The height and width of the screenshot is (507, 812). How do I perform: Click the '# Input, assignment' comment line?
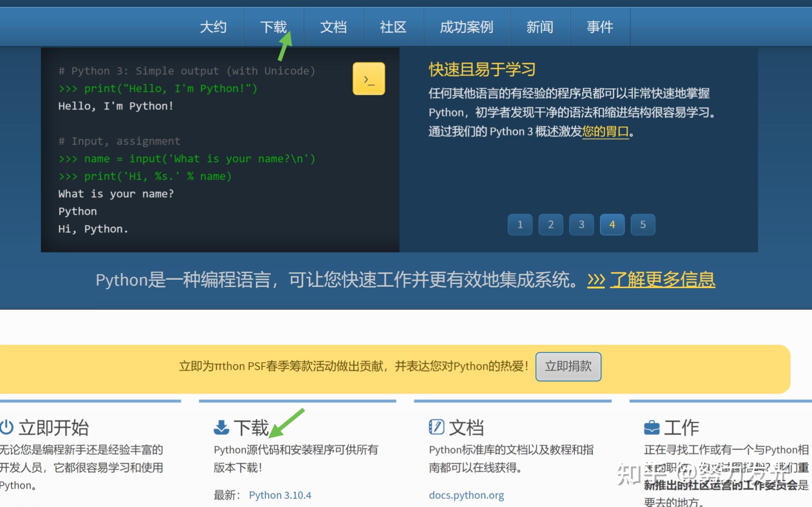click(x=119, y=141)
